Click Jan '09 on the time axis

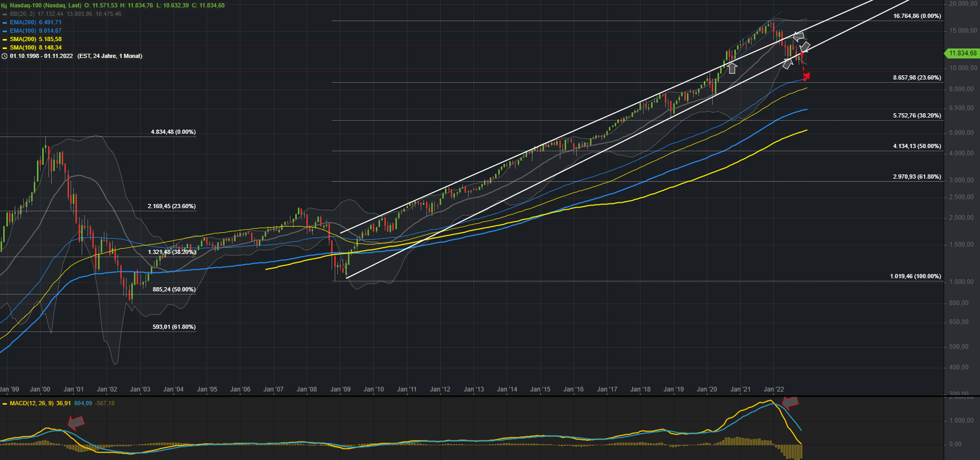click(340, 389)
